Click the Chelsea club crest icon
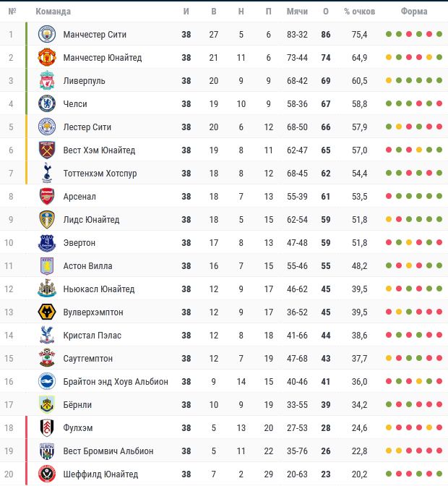Image resolution: width=448 pixels, height=486 pixels. [x=47, y=104]
